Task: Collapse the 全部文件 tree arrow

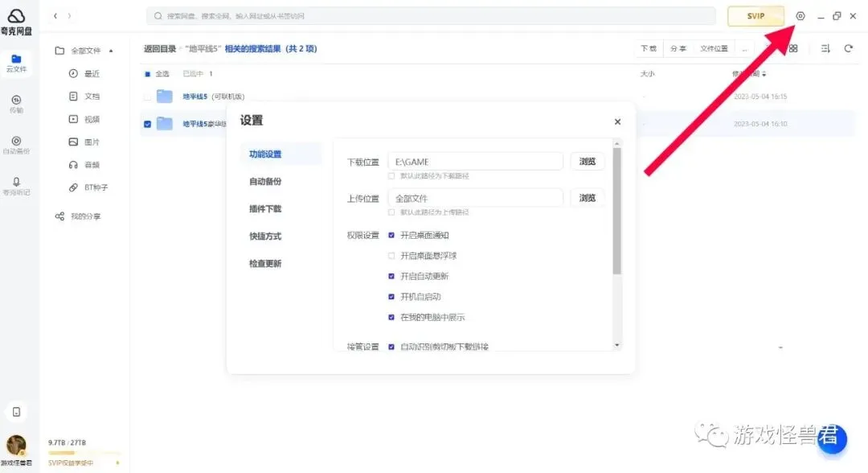Action: pyautogui.click(x=111, y=51)
